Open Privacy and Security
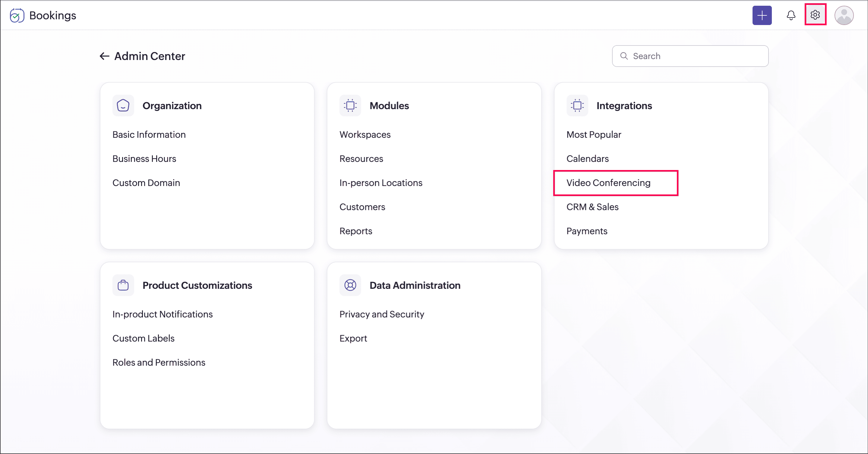The image size is (868, 454). point(381,314)
